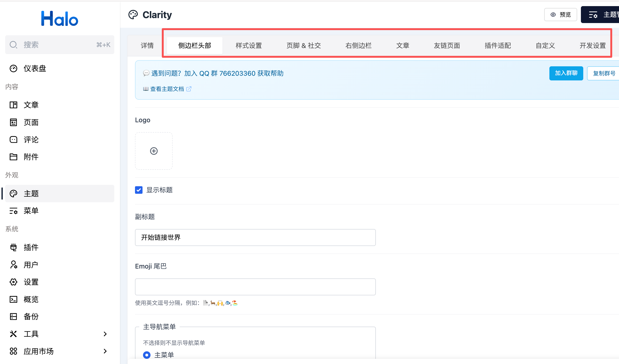Open the 查看主题文档 link
The width and height of the screenshot is (619, 364).
167,89
